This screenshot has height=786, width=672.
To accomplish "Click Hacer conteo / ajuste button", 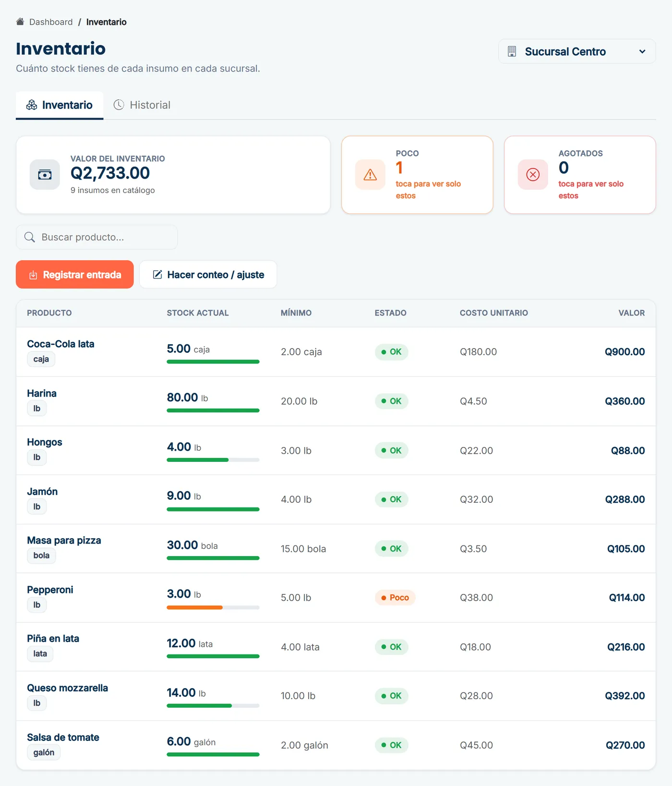I will (x=208, y=275).
